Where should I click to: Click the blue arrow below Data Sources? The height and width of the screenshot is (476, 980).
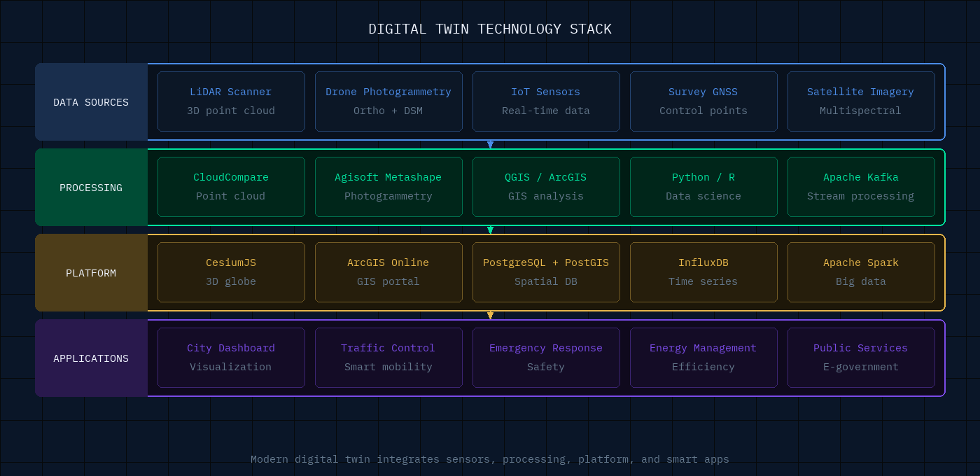point(490,145)
